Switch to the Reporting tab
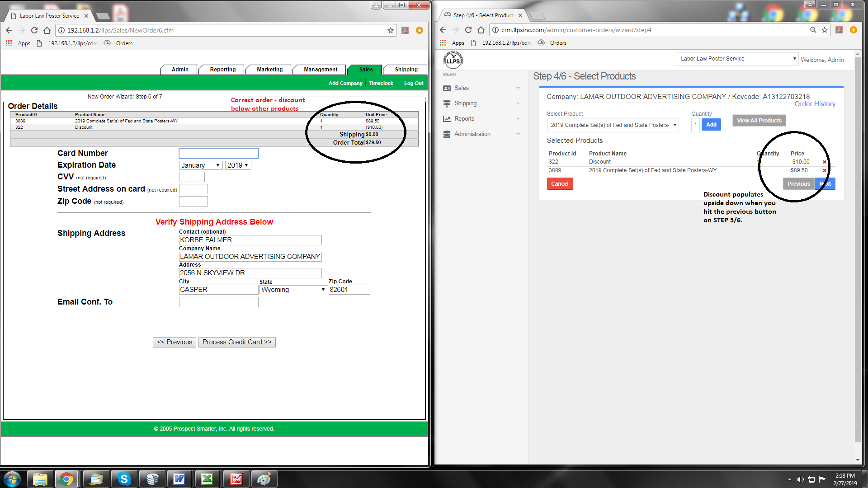868x488 pixels. [x=222, y=70]
